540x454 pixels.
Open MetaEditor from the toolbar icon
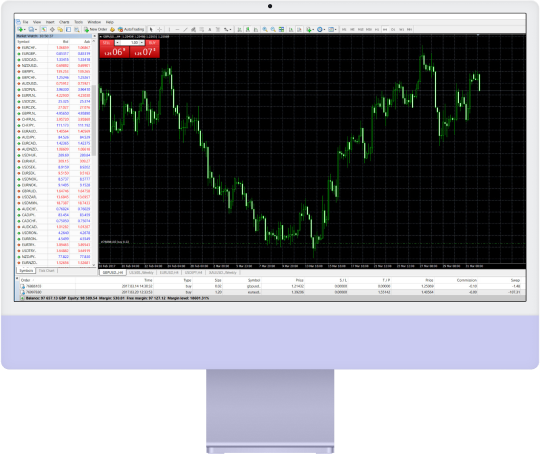coord(112,30)
